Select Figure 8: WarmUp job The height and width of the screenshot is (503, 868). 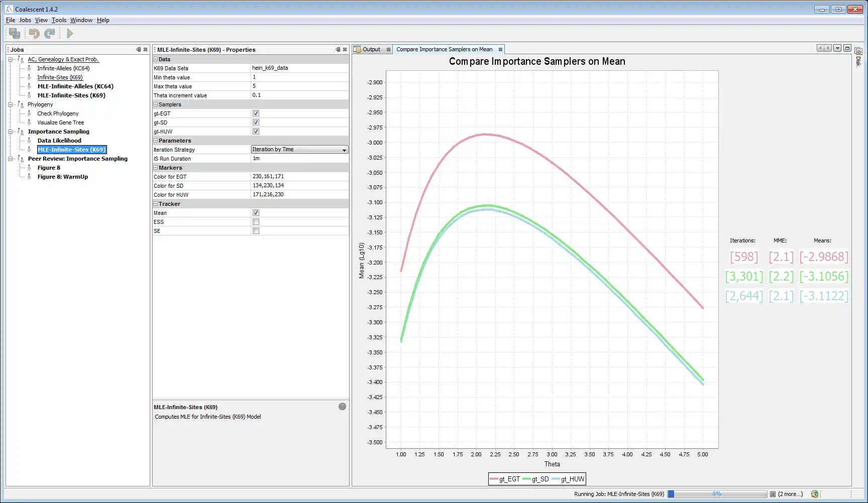click(x=62, y=177)
